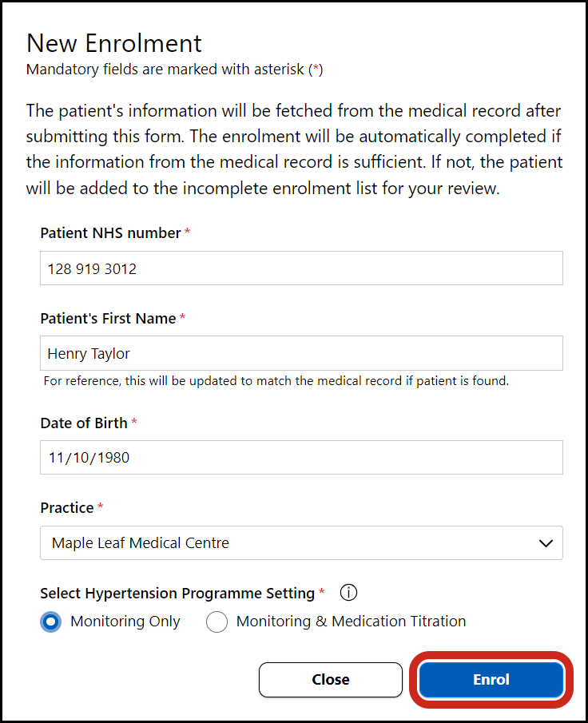
Task: Open the Practice dropdown showing Maple Leaf Medical Centre
Action: click(301, 542)
